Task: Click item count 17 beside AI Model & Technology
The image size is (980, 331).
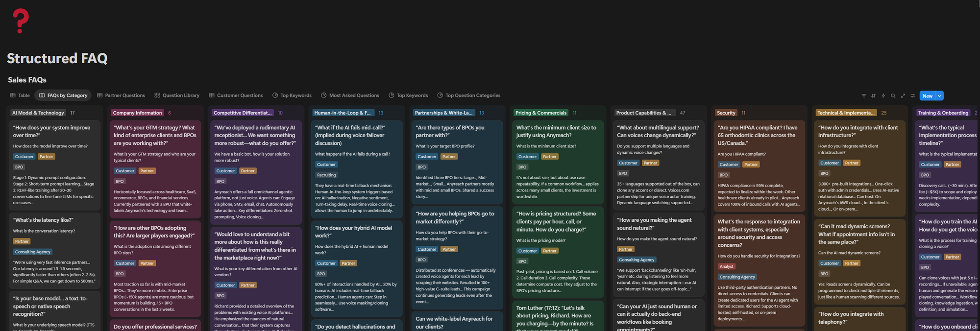Action: point(72,113)
